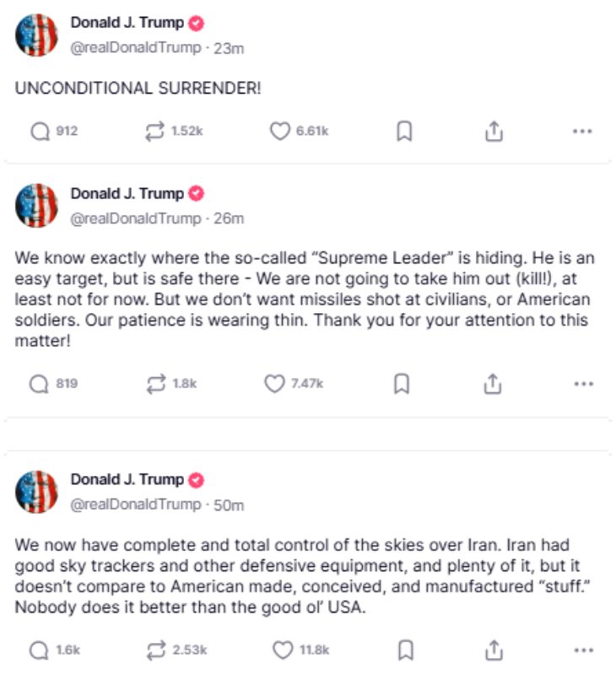Open more options for skies over Iran post
Viewport: 616px width, 675px height.
582,650
